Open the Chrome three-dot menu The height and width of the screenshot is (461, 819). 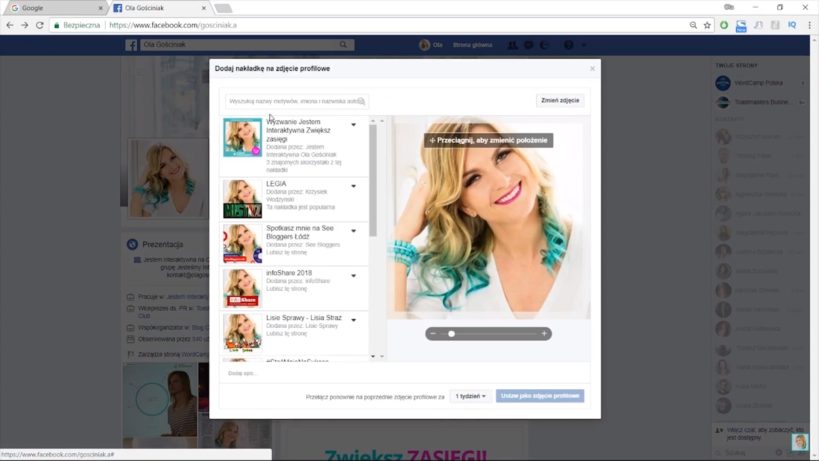point(810,25)
